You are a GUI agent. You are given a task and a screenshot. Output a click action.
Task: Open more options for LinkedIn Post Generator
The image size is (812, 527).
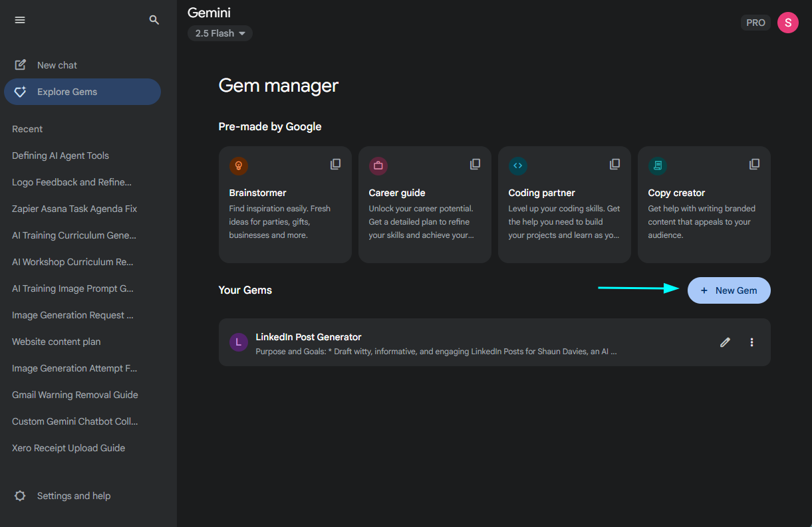tap(752, 342)
